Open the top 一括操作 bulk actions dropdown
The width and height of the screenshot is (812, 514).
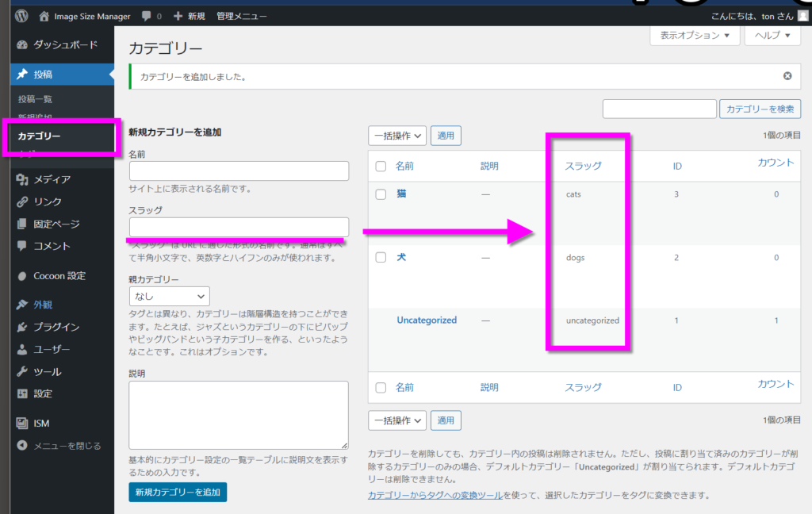coord(396,136)
